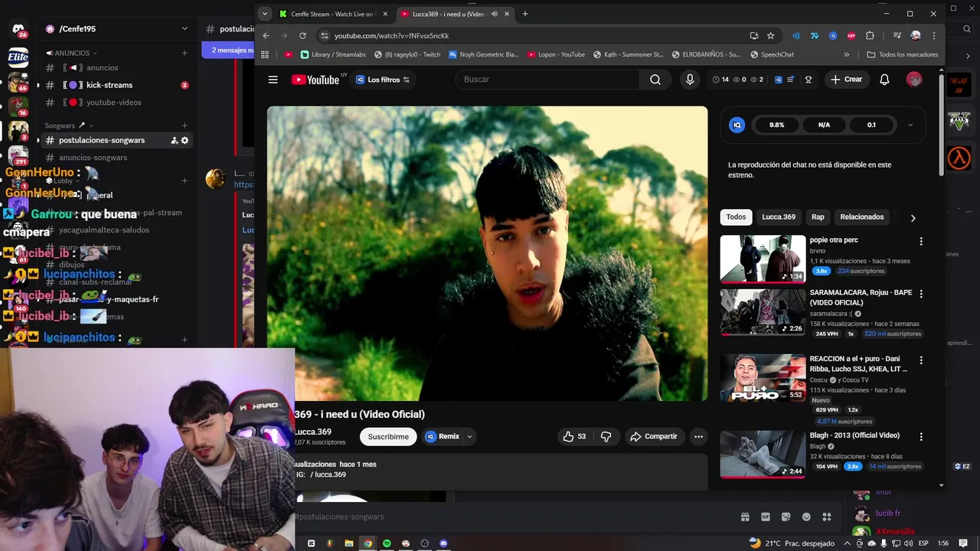Open the Remix dropdown arrow
Screen dimensions: 980x551
[469, 436]
